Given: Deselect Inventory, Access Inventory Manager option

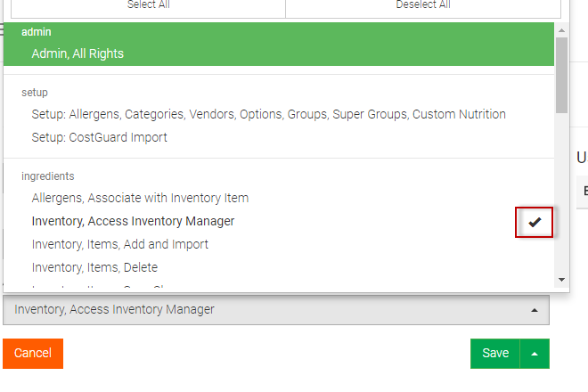Looking at the screenshot, I should click(x=133, y=221).
